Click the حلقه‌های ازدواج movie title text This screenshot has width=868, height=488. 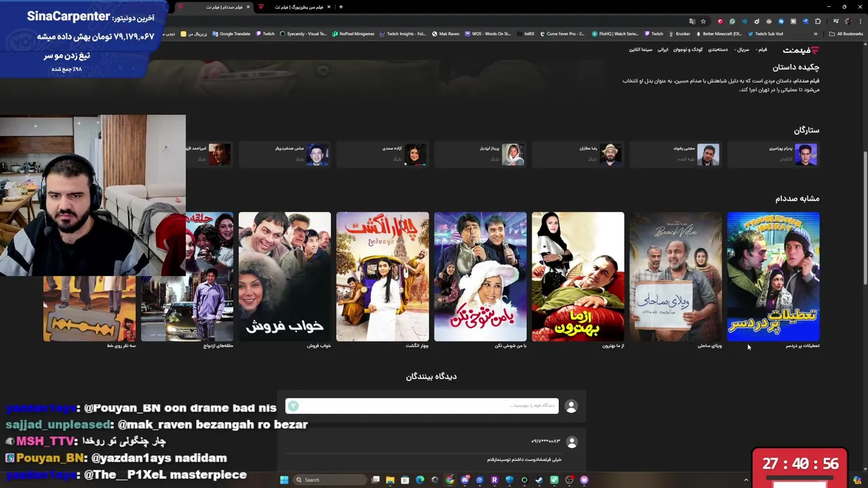pos(218,346)
